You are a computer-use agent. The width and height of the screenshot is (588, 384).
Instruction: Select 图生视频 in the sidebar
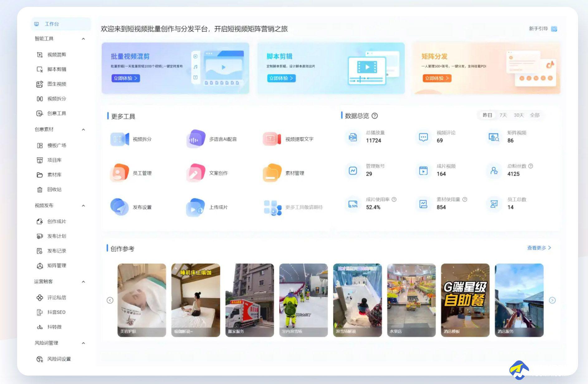[51, 84]
